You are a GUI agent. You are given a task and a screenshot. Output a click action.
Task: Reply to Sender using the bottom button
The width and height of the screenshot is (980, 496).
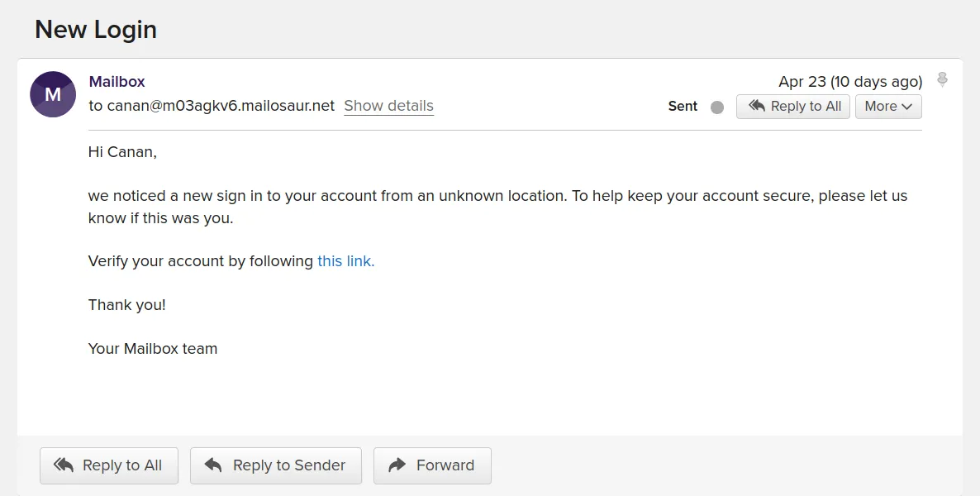[276, 465]
